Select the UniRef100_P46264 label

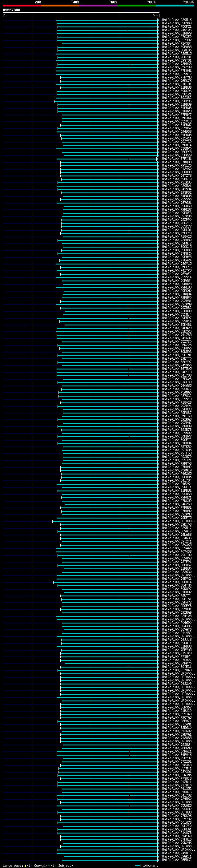[x=176, y=484]
